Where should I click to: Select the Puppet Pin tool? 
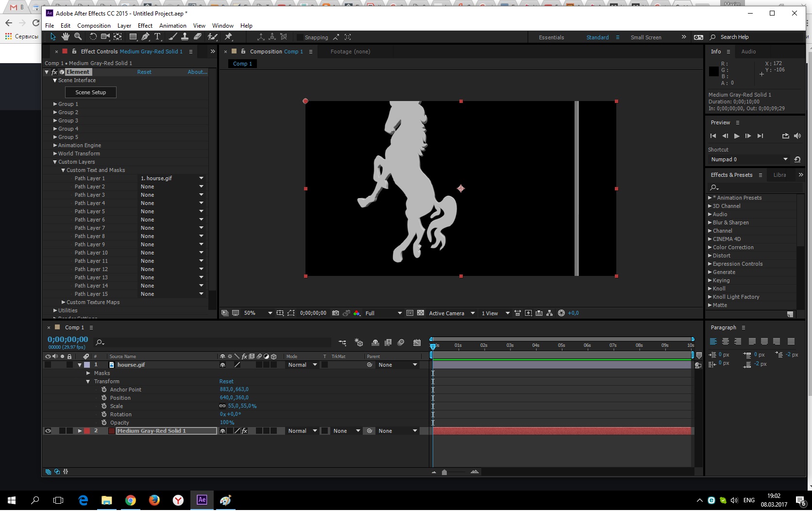click(228, 37)
